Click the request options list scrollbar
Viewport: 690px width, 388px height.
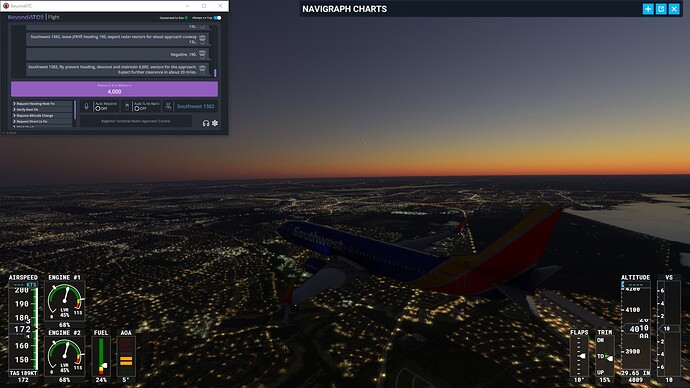75,110
